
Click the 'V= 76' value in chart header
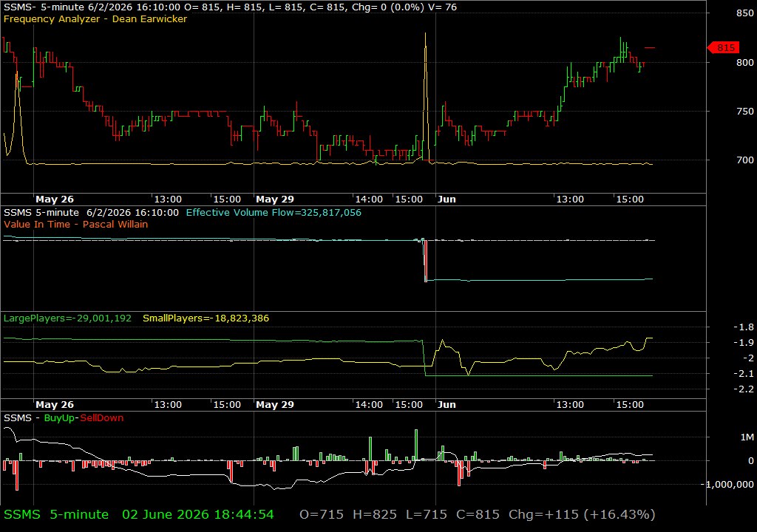(x=441, y=7)
